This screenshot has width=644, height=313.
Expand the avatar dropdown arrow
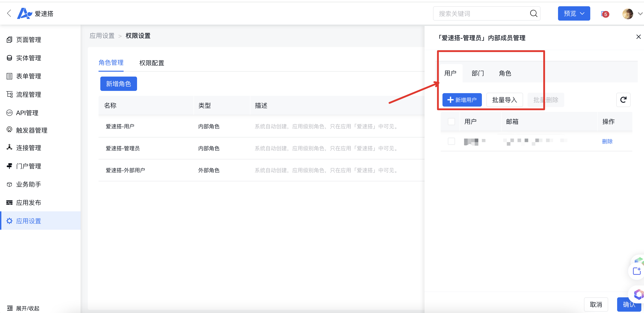640,14
